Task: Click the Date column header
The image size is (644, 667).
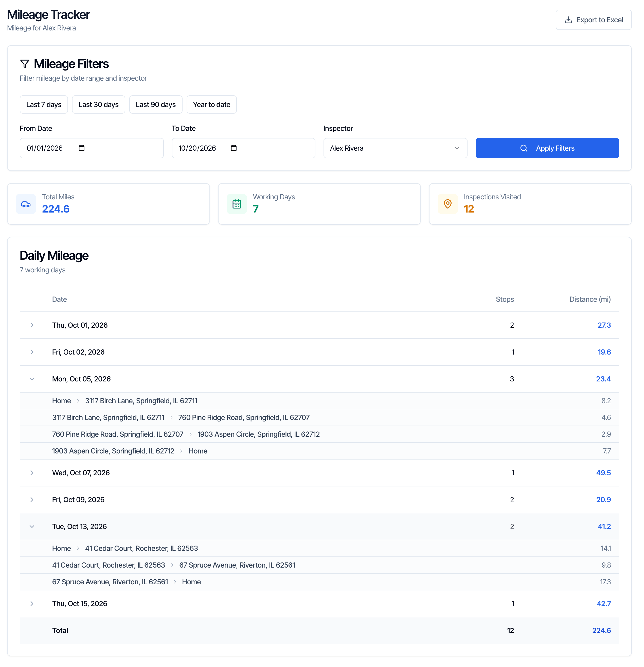Action: 59,299
